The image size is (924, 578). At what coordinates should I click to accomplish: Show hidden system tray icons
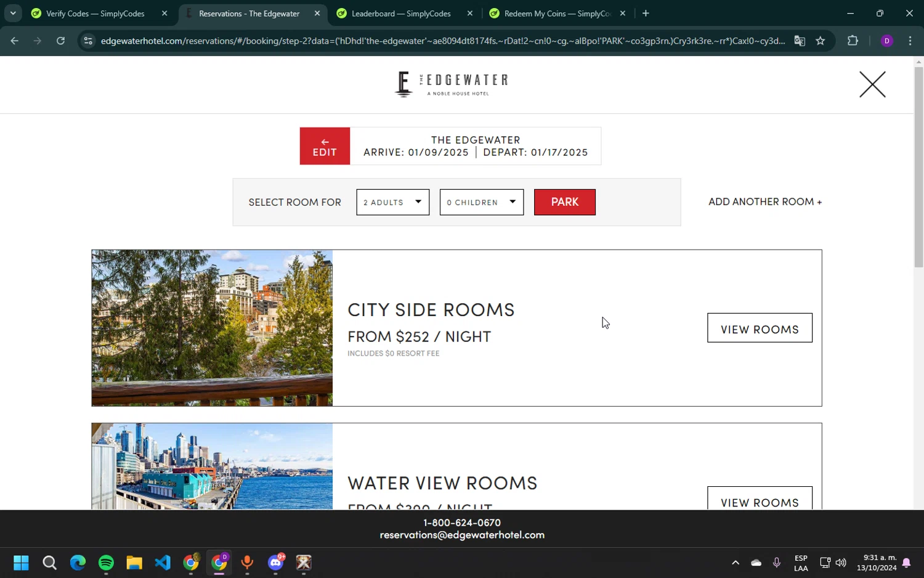click(736, 563)
